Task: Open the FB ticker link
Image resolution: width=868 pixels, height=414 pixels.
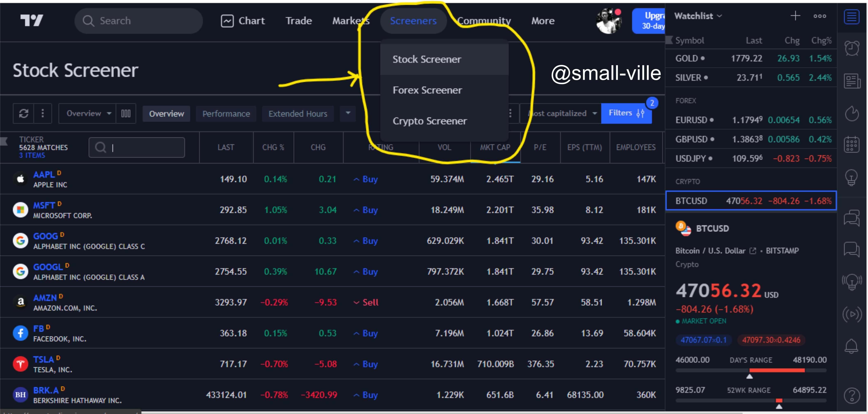Action: tap(38, 329)
